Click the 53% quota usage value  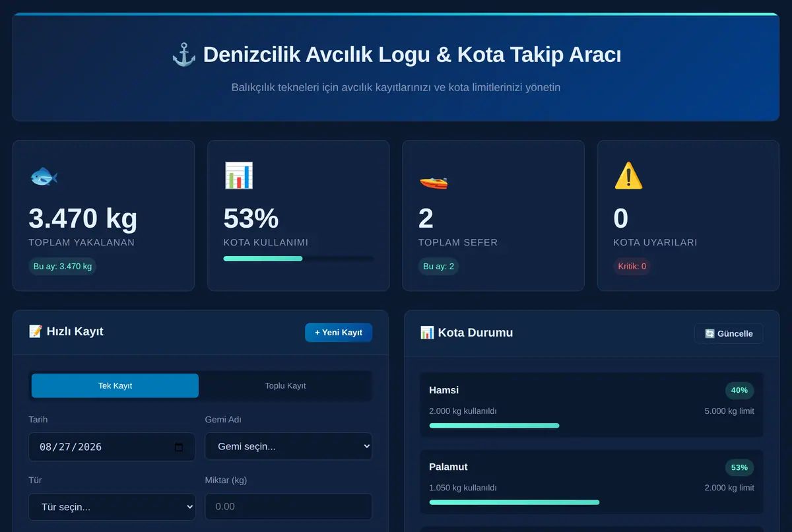tap(251, 218)
